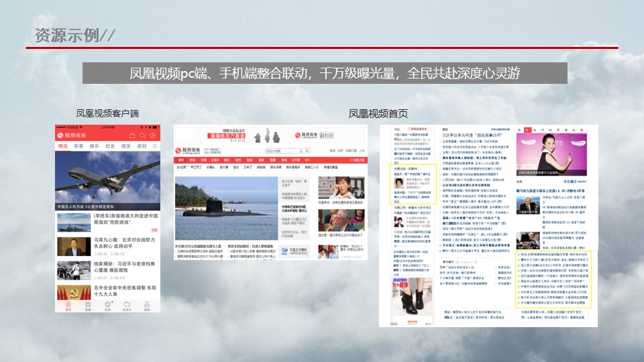Image resolution: width=644 pixels, height=362 pixels.
Task: Open headline 五中全会前中央密集调整 布局十九大人事
Action: point(125,290)
